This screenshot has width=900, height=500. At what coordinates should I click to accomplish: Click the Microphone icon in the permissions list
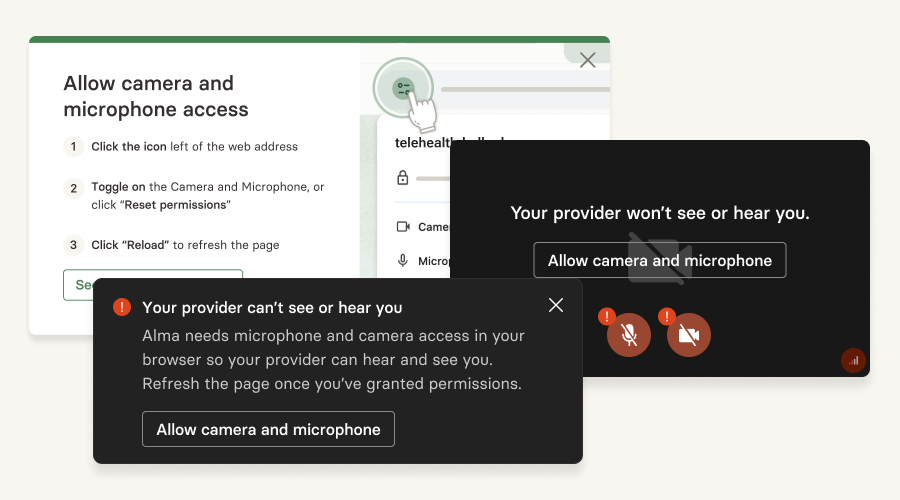403,261
